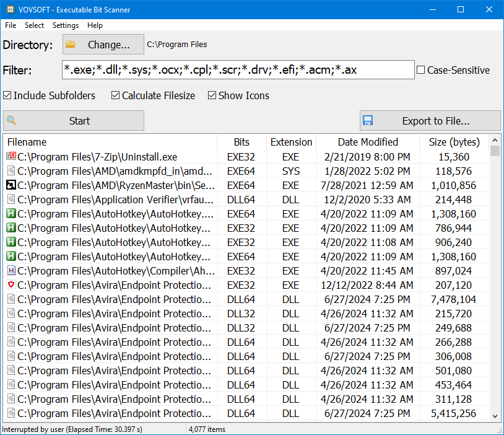The image size is (504, 435).
Task: Click the date 1/28/2022 5:02 PM
Action: pos(367,171)
